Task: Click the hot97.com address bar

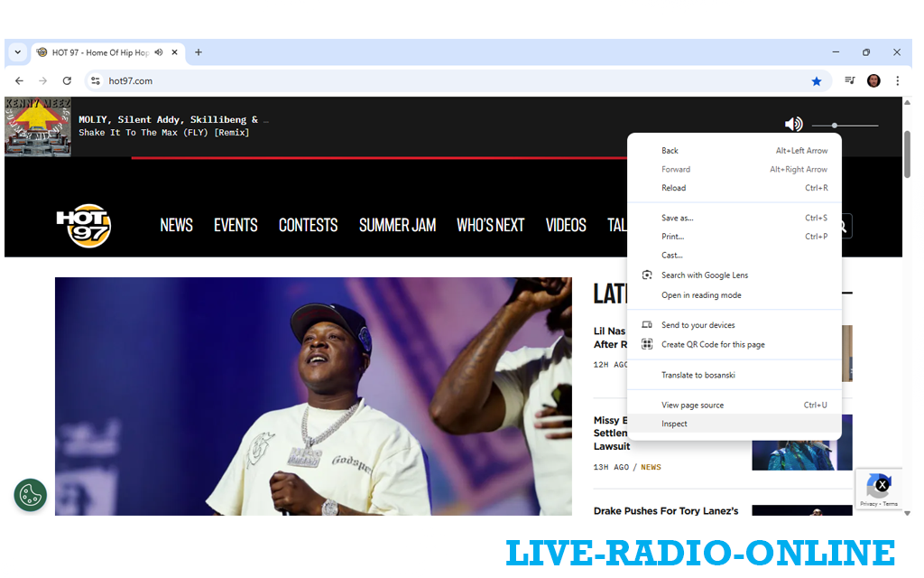Action: click(451, 80)
